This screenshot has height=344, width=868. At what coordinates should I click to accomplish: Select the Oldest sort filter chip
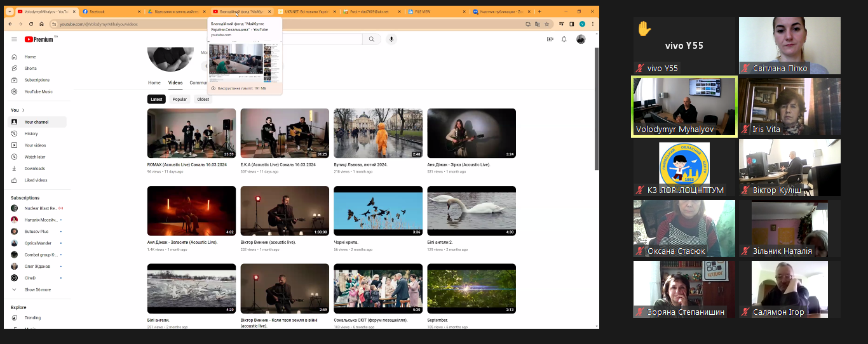coord(203,99)
